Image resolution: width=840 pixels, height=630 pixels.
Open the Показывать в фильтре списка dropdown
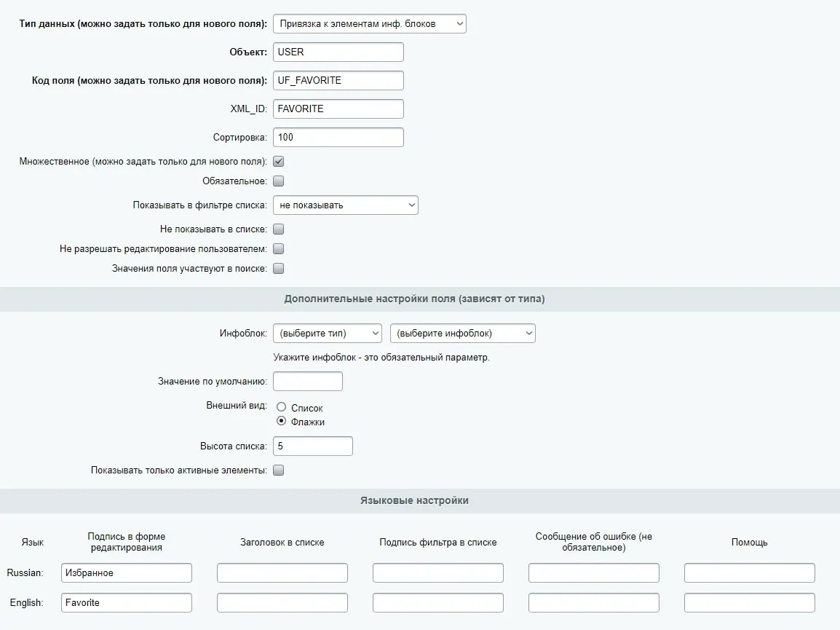(346, 205)
